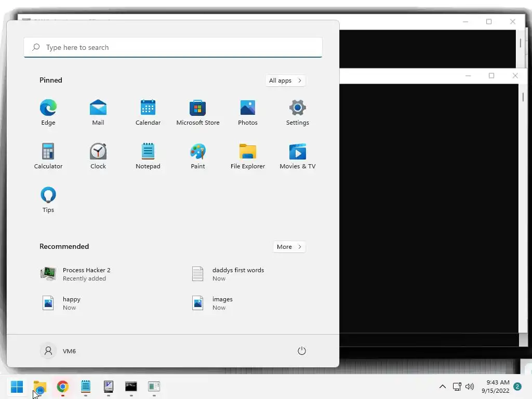Open the clock showing 9:43 AM
The image size is (532, 399).
point(495,387)
